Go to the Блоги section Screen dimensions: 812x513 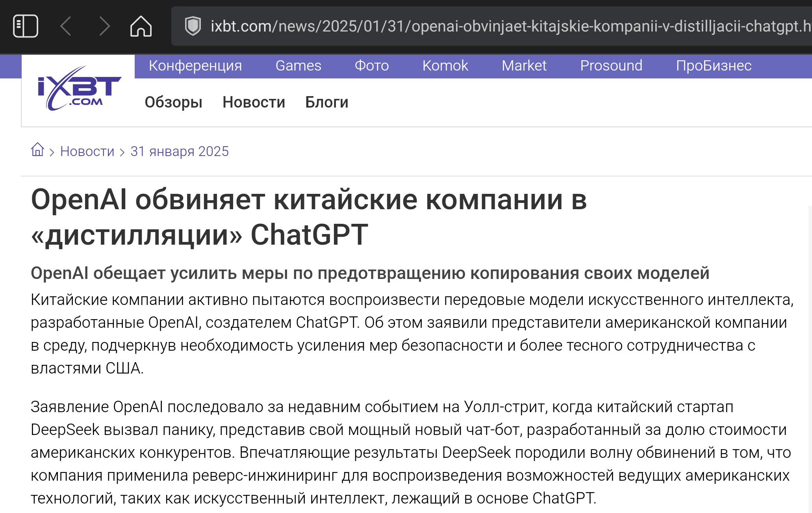[x=327, y=102]
